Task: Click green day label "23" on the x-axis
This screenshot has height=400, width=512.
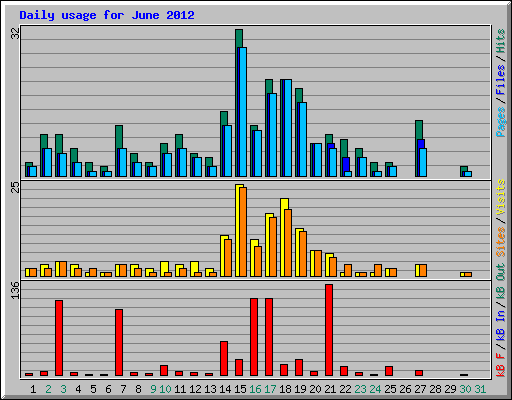Action: (x=360, y=389)
